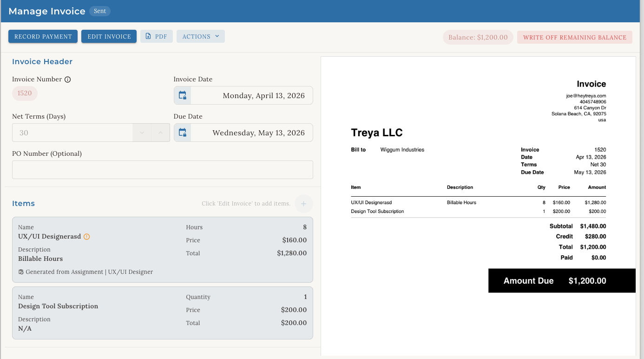The image size is (644, 359).
Task: Click the Amount Due $1,200.00 banner
Action: click(562, 281)
